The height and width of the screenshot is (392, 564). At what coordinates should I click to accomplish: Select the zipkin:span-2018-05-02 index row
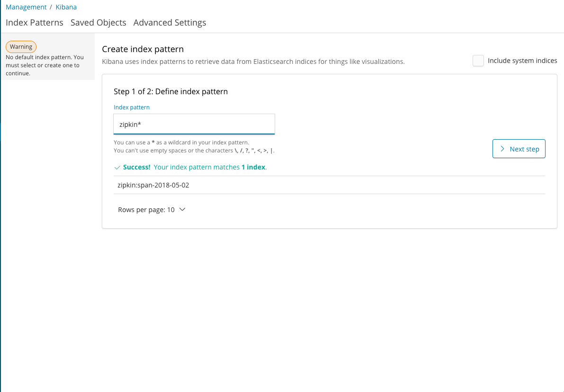(x=329, y=185)
